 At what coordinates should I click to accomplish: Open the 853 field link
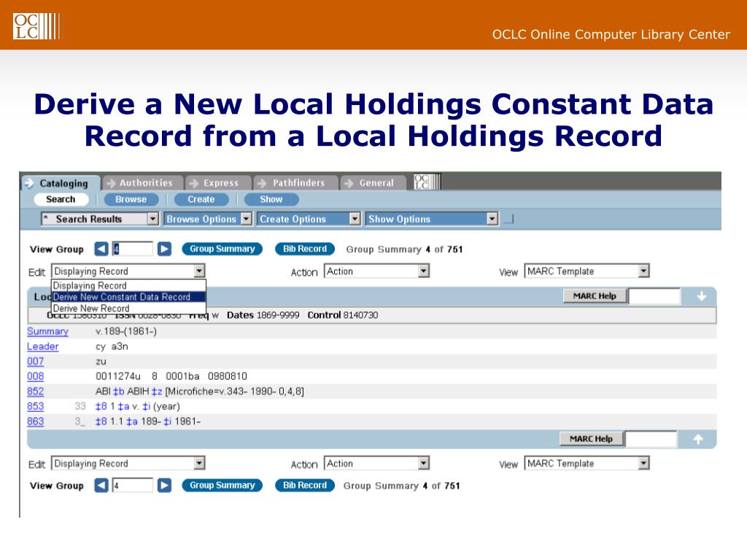click(35, 406)
